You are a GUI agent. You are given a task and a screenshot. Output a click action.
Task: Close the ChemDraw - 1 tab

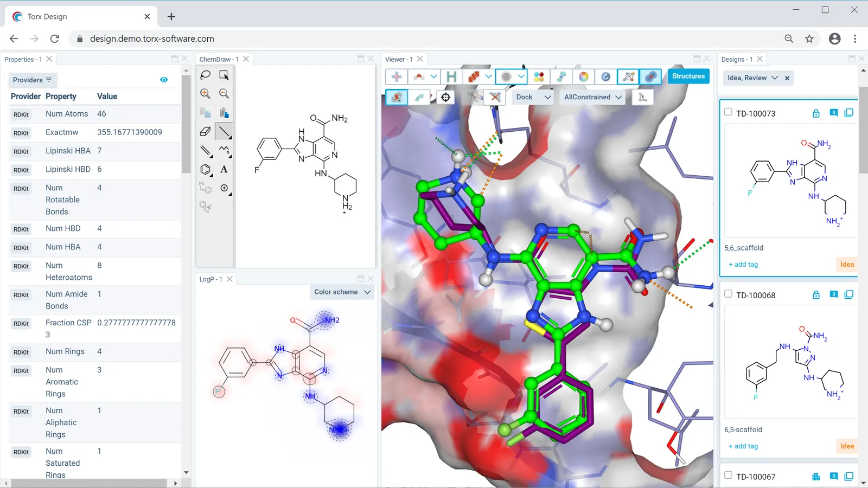click(246, 59)
